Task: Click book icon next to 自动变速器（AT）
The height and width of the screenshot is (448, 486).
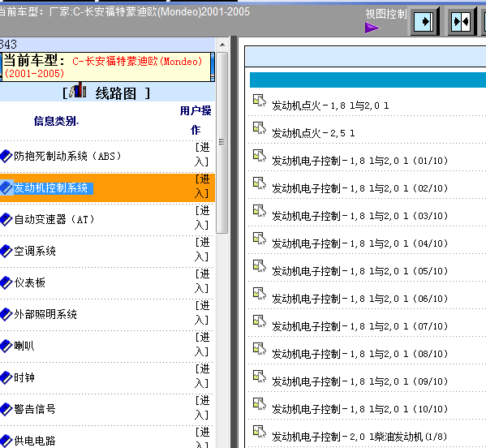Action: [6, 219]
